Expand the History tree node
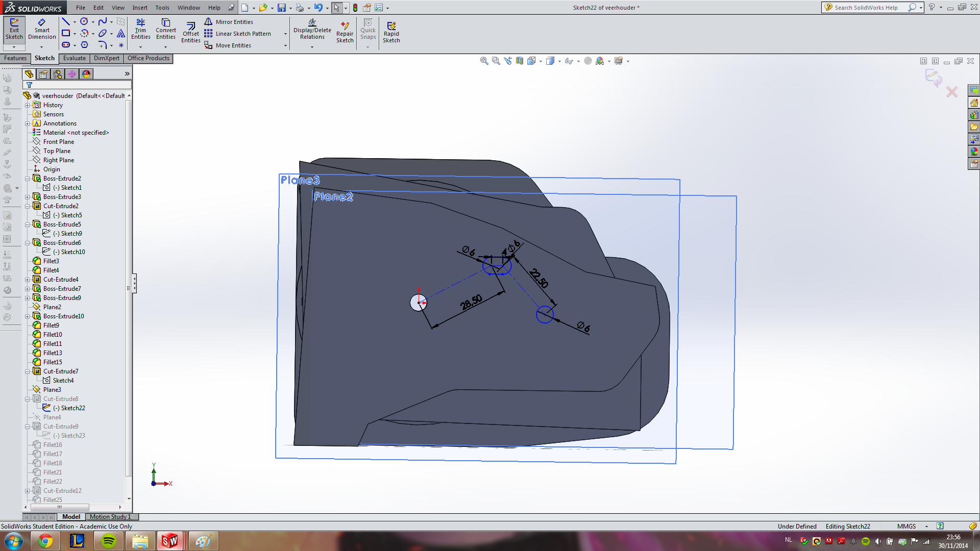 [x=28, y=105]
